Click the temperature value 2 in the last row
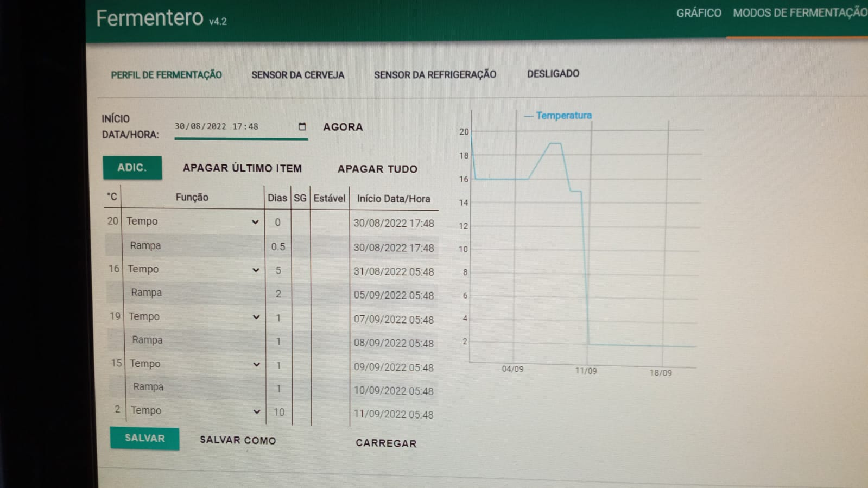Image resolution: width=868 pixels, height=488 pixels. coord(117,409)
